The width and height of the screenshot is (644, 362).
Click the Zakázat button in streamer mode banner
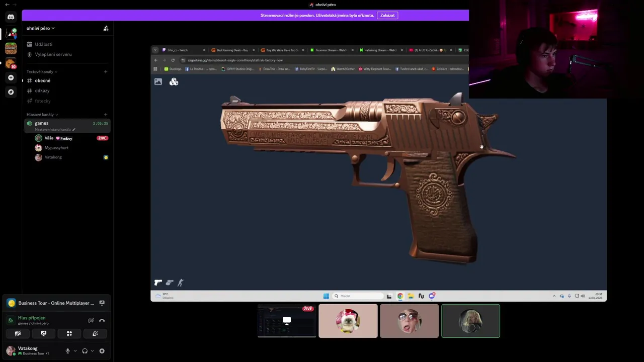point(387,16)
